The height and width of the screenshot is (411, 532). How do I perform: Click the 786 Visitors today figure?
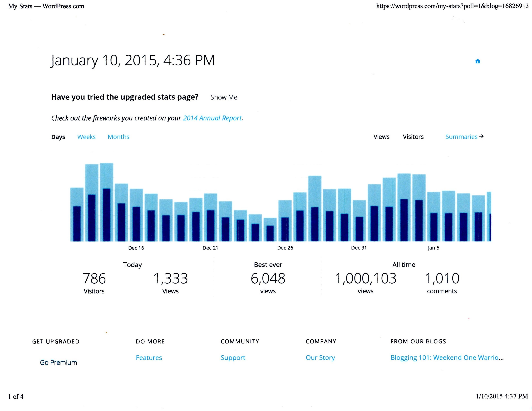(x=94, y=279)
